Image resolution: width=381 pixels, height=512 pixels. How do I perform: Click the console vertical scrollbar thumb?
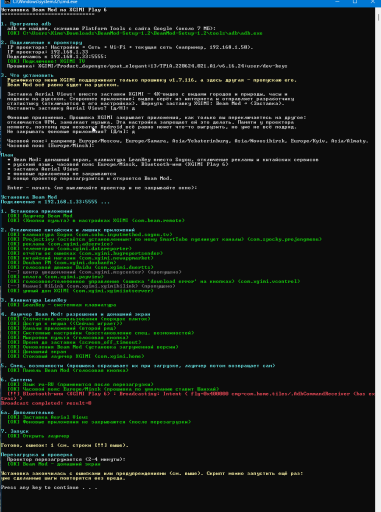[x=378, y=17]
